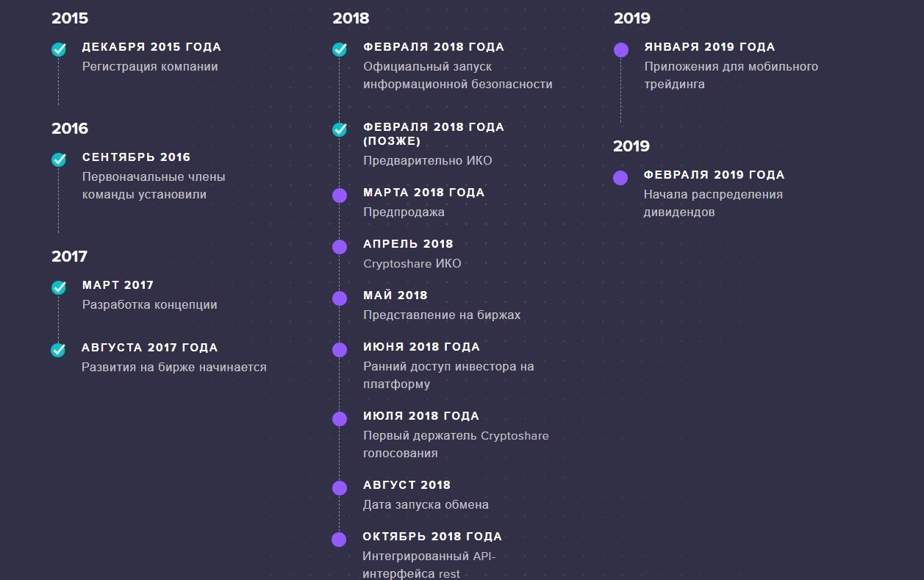Click the purple dot for ОКТЯБРЬ 2018 ГОДА
This screenshot has height=580, width=924.
point(339,540)
